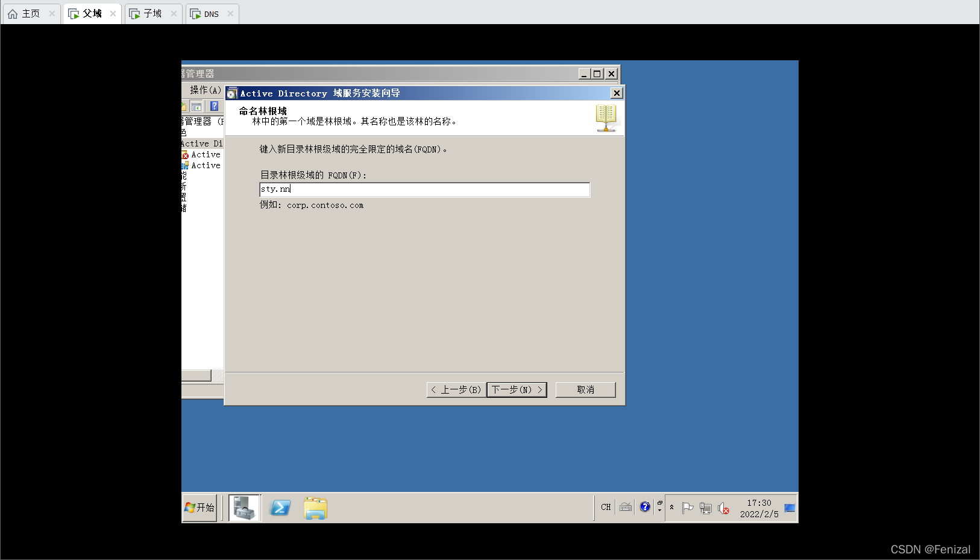Click the network tray icon
This screenshot has height=560, width=980.
[706, 508]
